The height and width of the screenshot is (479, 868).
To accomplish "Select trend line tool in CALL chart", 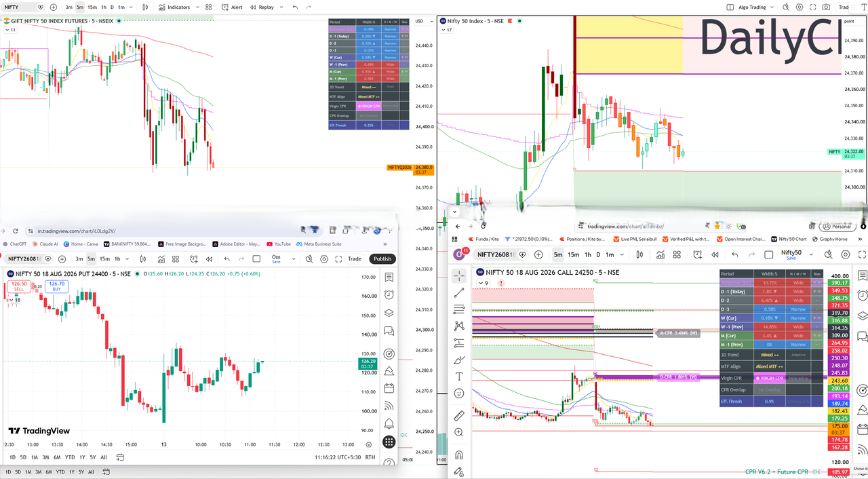I will point(459,292).
